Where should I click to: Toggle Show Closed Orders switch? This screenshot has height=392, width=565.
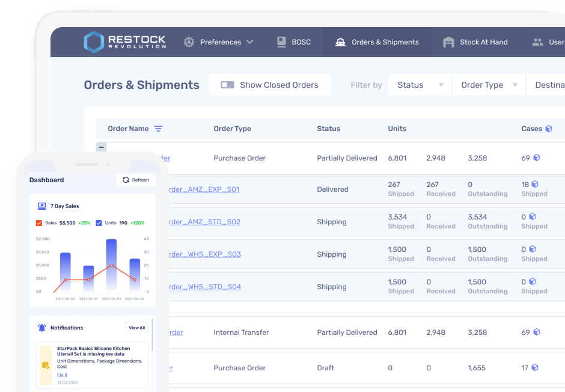click(227, 85)
